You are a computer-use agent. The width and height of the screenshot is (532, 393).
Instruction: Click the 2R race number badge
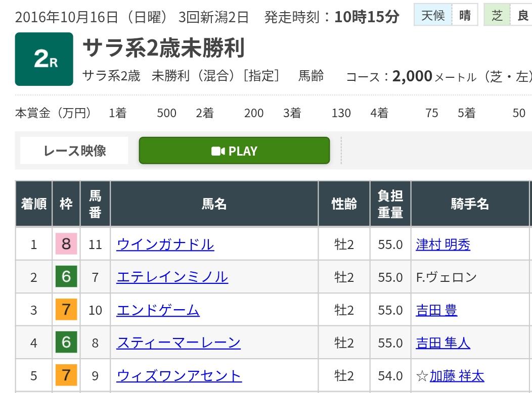coord(44,59)
